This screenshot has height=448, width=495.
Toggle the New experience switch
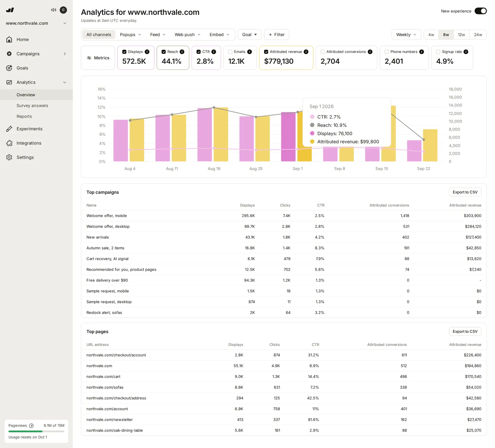point(481,11)
